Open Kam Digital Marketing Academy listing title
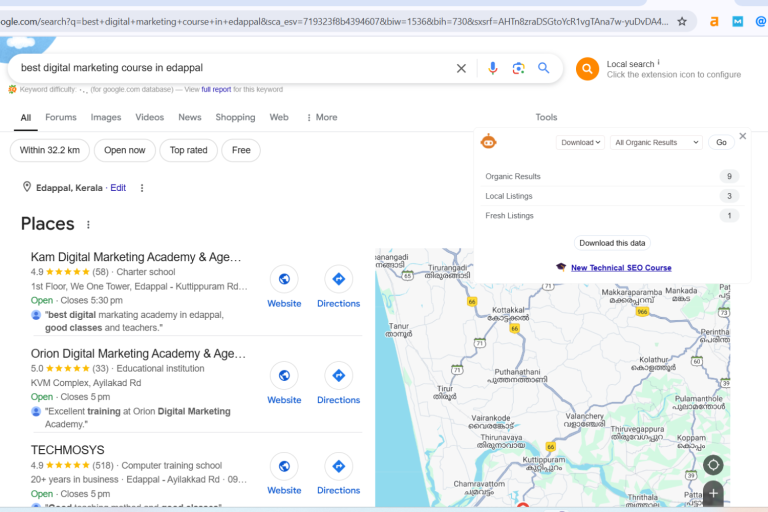Image resolution: width=768 pixels, height=512 pixels. (x=136, y=257)
